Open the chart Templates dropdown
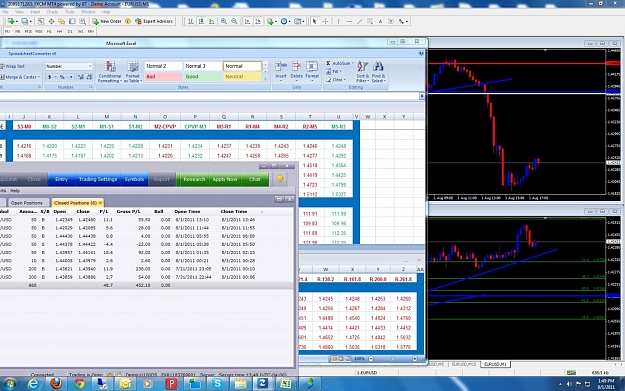This screenshot has height=391, width=625. coord(299,21)
